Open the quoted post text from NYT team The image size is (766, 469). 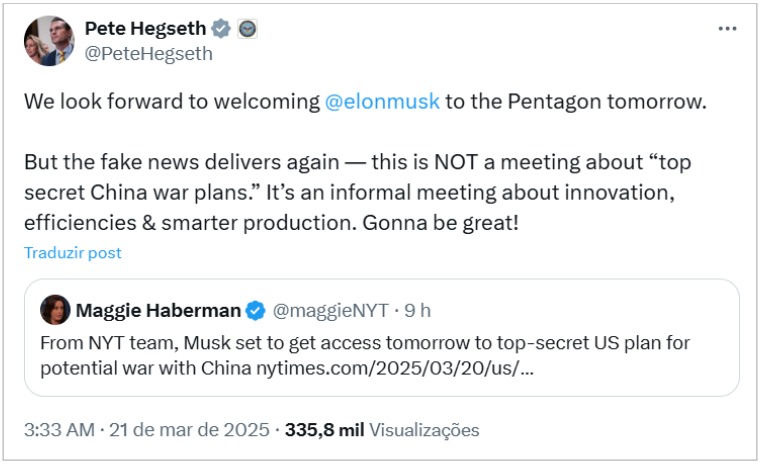click(365, 343)
